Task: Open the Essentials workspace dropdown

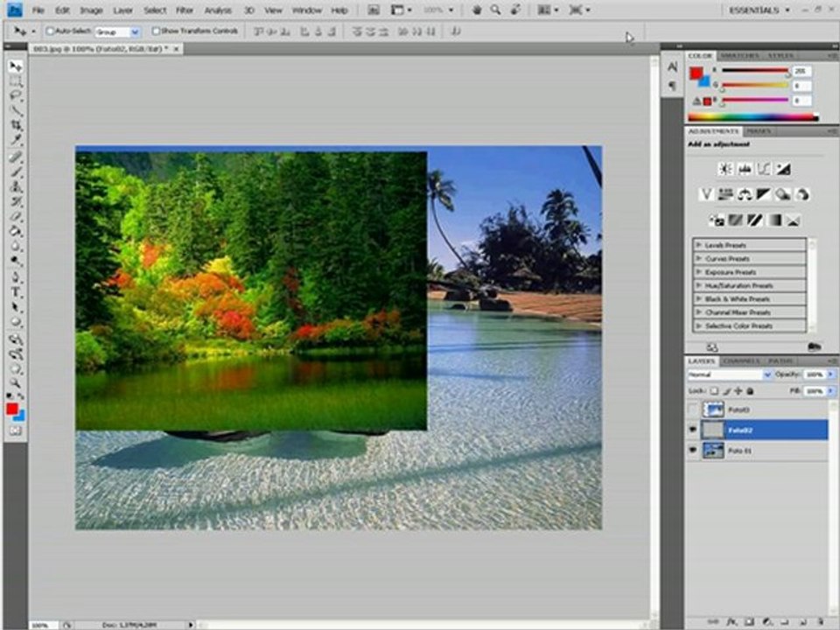Action: (759, 10)
